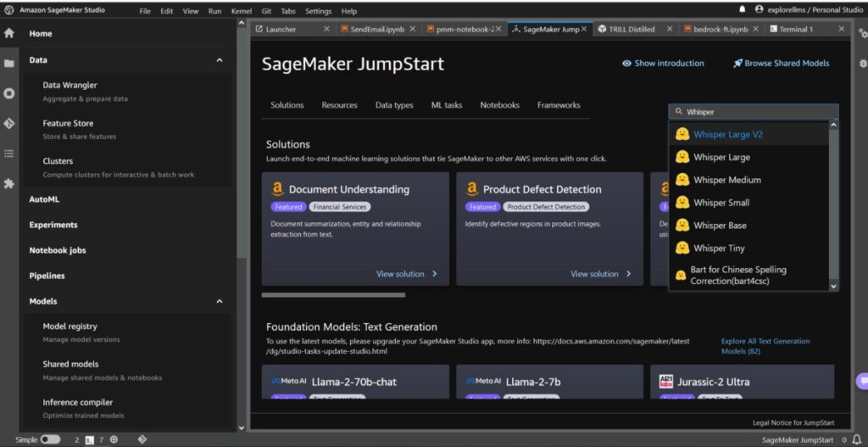
Task: Select Bart for Chinese Spelling Correction suggestion
Action: coord(749,276)
